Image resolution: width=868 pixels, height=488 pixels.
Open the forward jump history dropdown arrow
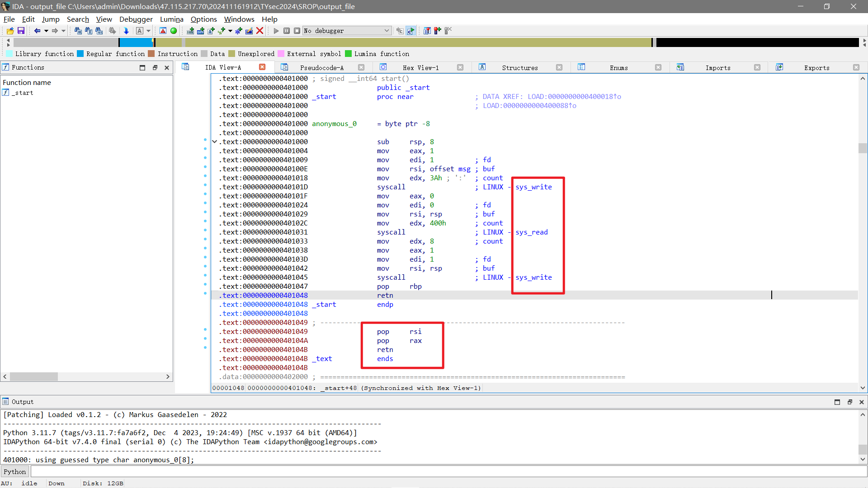coord(64,31)
